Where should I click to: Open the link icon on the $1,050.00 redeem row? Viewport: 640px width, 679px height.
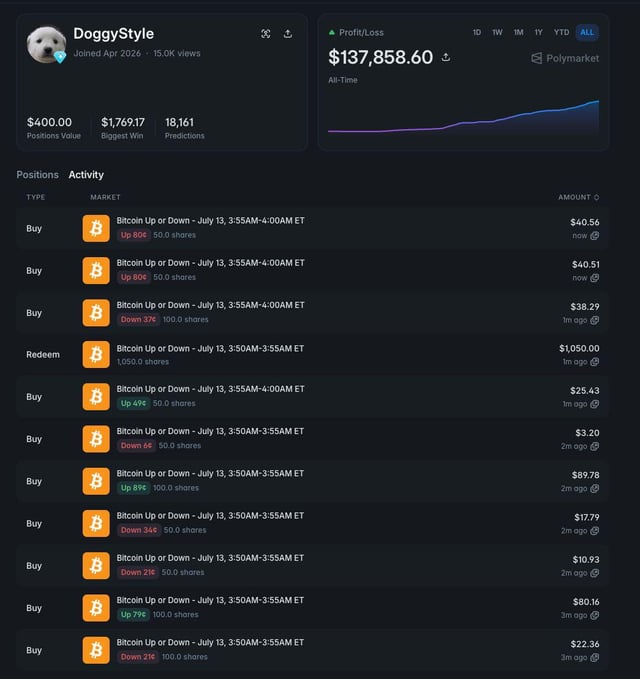[x=595, y=362]
